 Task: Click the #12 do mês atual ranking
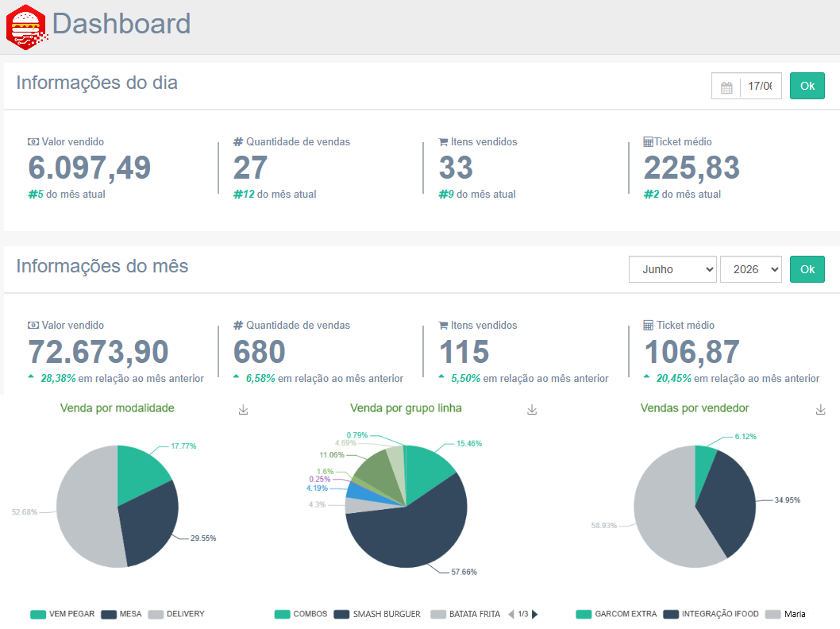(x=275, y=195)
